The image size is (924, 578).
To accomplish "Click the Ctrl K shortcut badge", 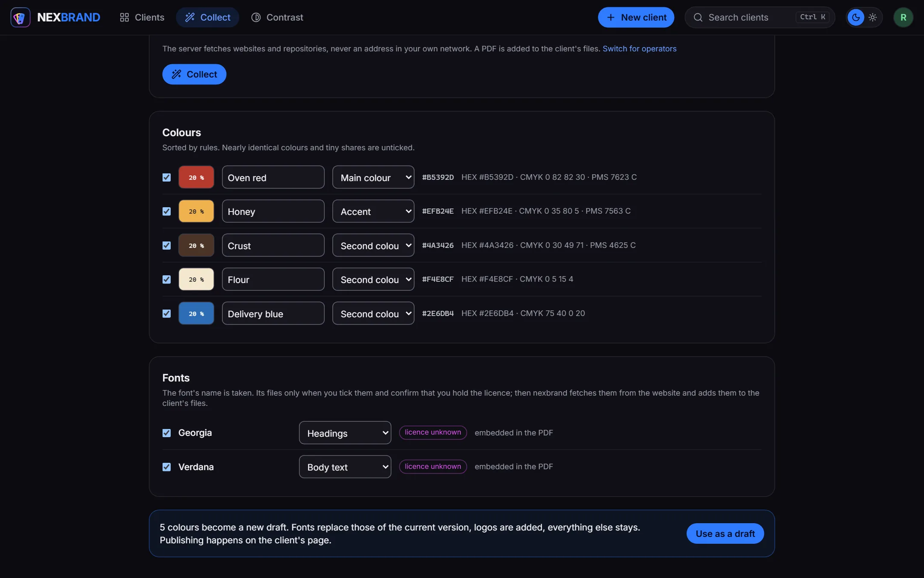I will point(813,17).
